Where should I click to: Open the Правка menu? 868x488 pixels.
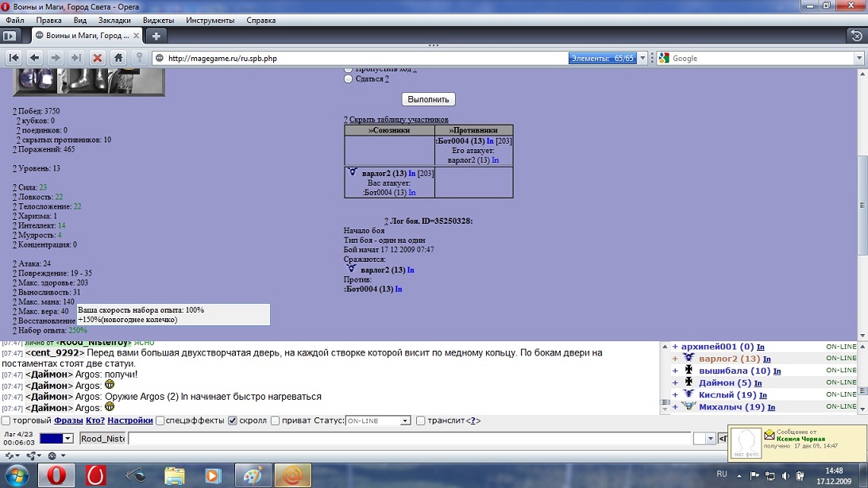(48, 20)
